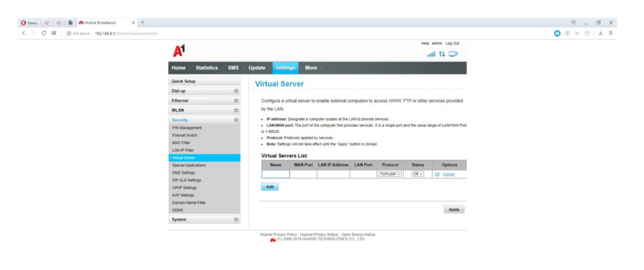Expand the Ethernet section
The width and height of the screenshot is (644, 270).
point(204,101)
